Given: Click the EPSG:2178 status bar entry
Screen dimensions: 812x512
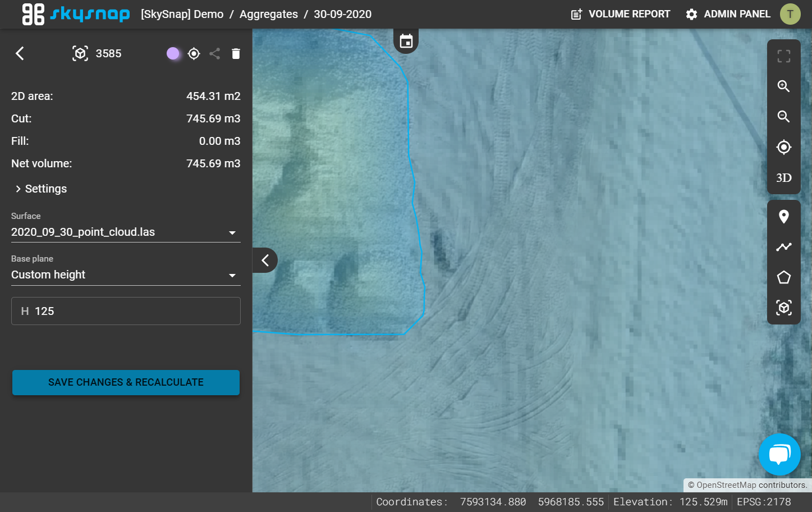Looking at the screenshot, I should pos(764,502).
